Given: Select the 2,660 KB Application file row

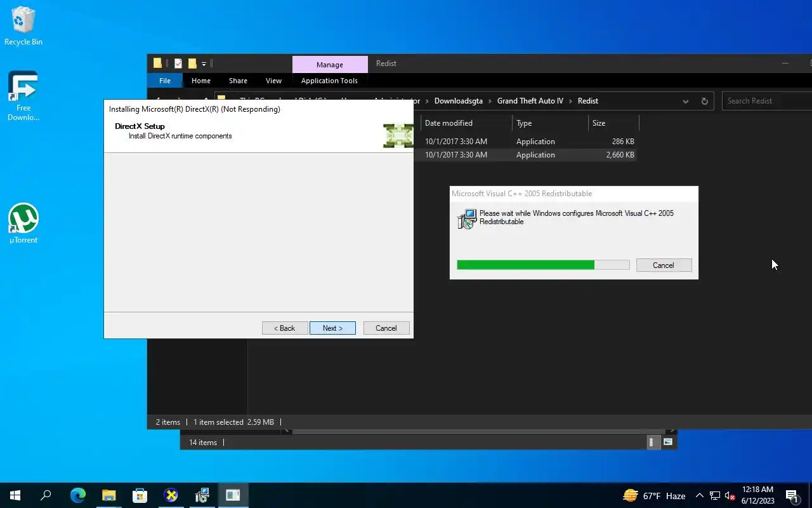Looking at the screenshot, I should point(525,155).
